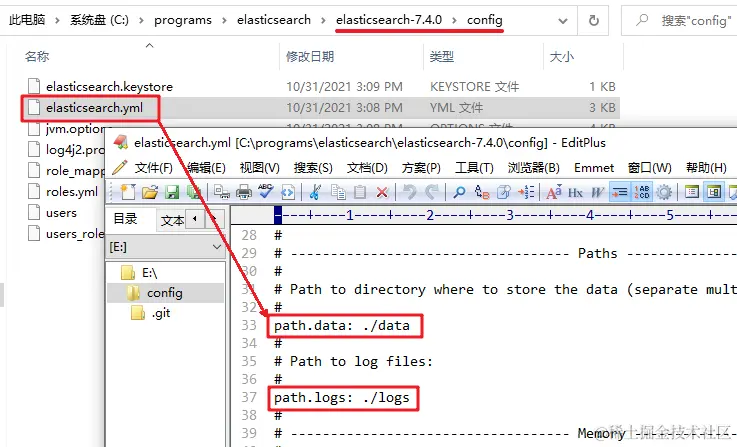
Task: Click the elasticsearch-7.4.0 breadcrumb
Action: (x=389, y=20)
